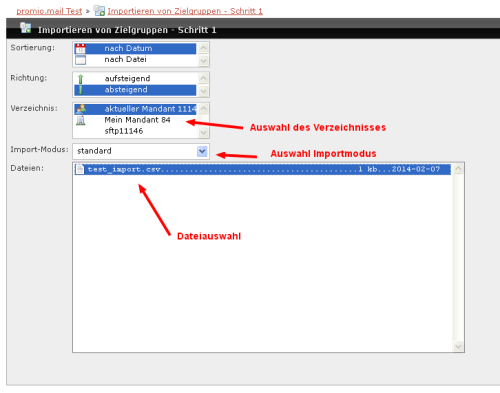Click the building icon beside Mein Mandant

(x=80, y=120)
